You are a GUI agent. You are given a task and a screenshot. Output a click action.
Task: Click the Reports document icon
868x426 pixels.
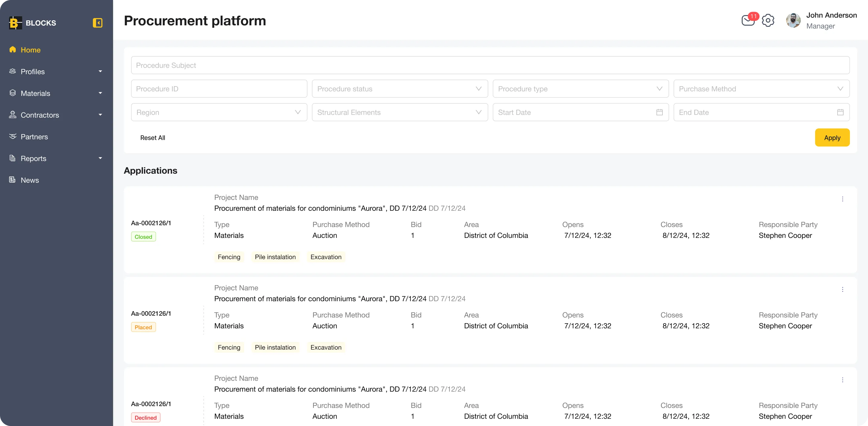click(x=13, y=158)
